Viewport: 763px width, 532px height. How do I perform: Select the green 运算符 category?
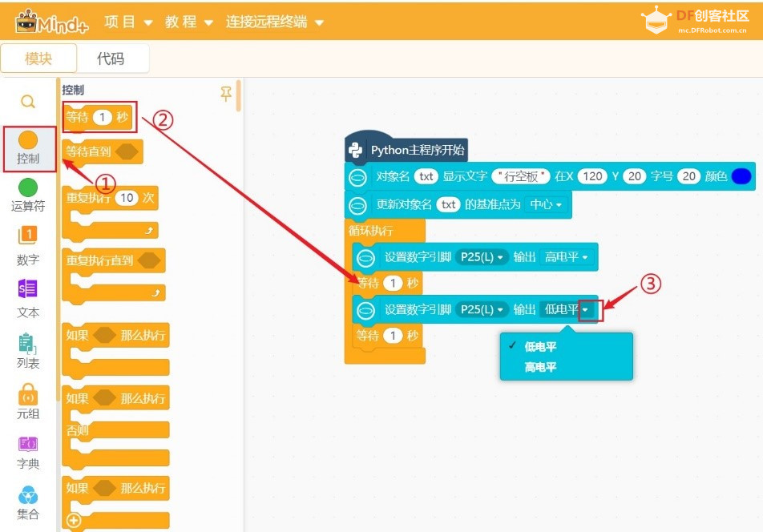click(x=28, y=195)
